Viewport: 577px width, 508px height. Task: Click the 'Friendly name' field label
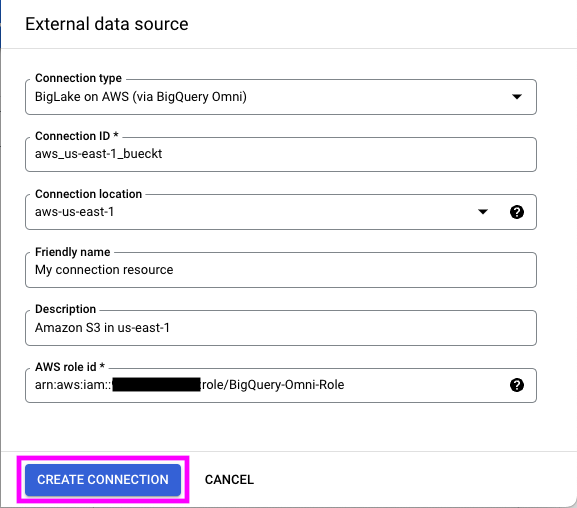click(x=72, y=252)
